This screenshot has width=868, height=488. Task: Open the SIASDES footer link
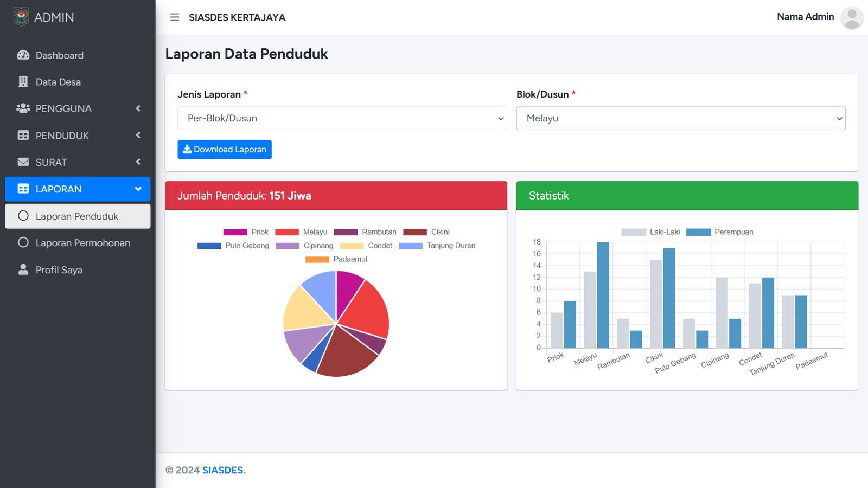pyautogui.click(x=223, y=470)
